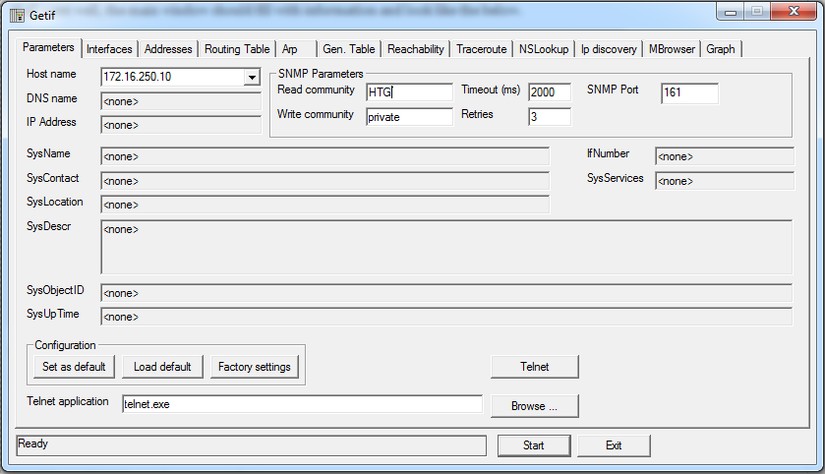The width and height of the screenshot is (825, 474).
Task: Open the Reachability tab
Action: 416,49
